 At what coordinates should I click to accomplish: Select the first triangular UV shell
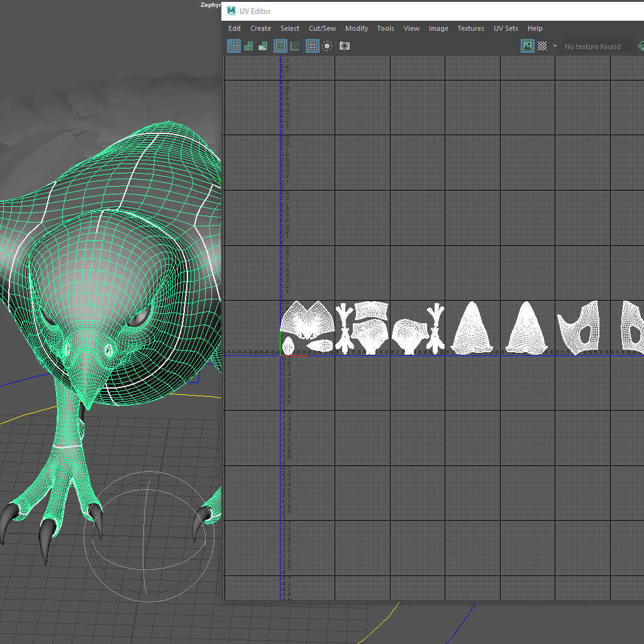point(472,328)
